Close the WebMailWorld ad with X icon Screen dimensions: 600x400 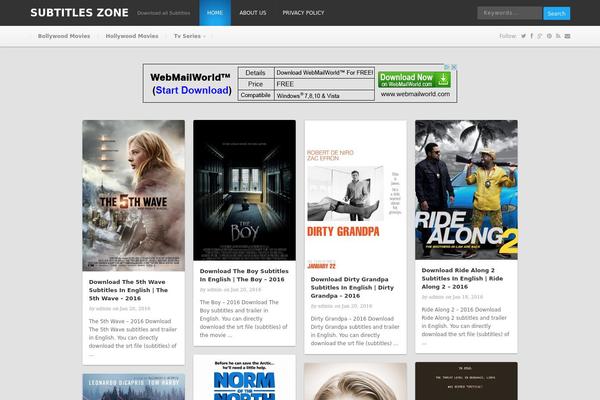pos(454,67)
